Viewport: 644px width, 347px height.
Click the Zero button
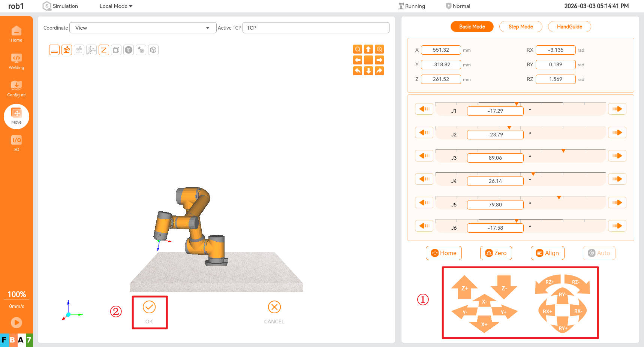(x=496, y=253)
